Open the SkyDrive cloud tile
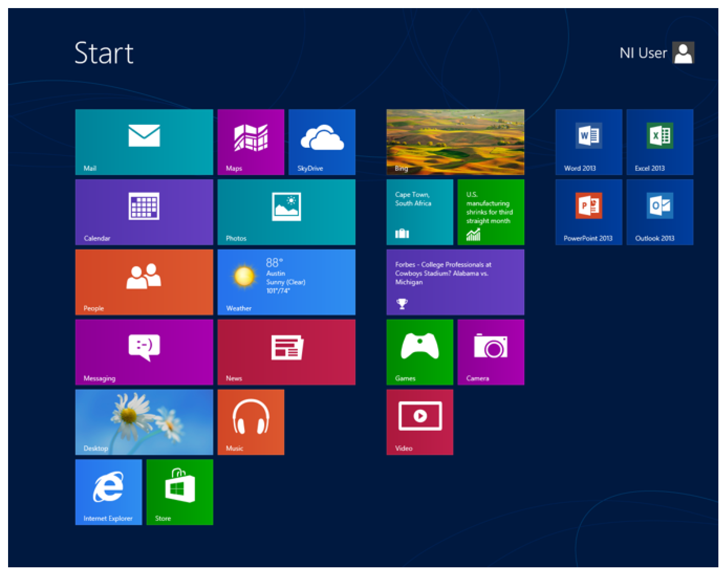The height and width of the screenshot is (575, 728). [x=322, y=142]
